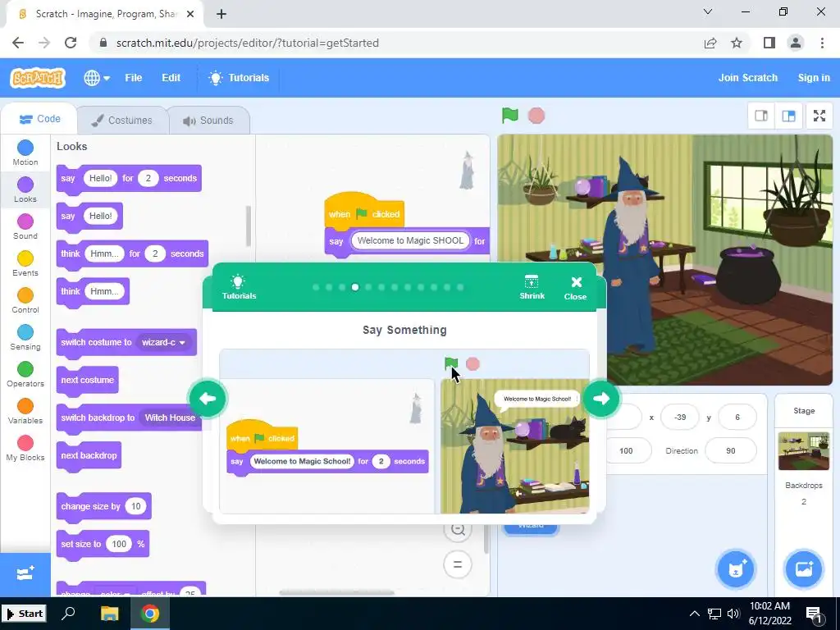This screenshot has height=630, width=840.
Task: Select the Variables block category
Action: pos(25,412)
